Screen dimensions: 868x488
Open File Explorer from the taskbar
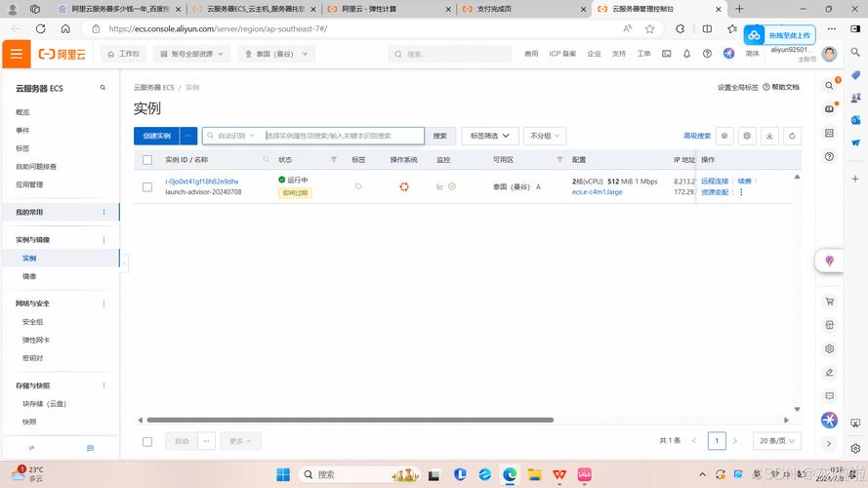point(534,474)
